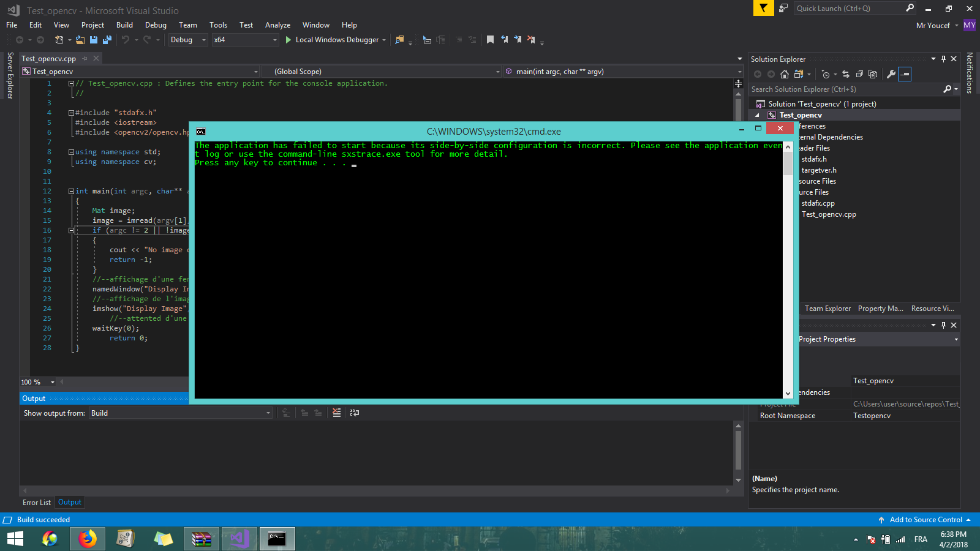Open Solution Explorer window position dropdown arrow

click(933, 59)
